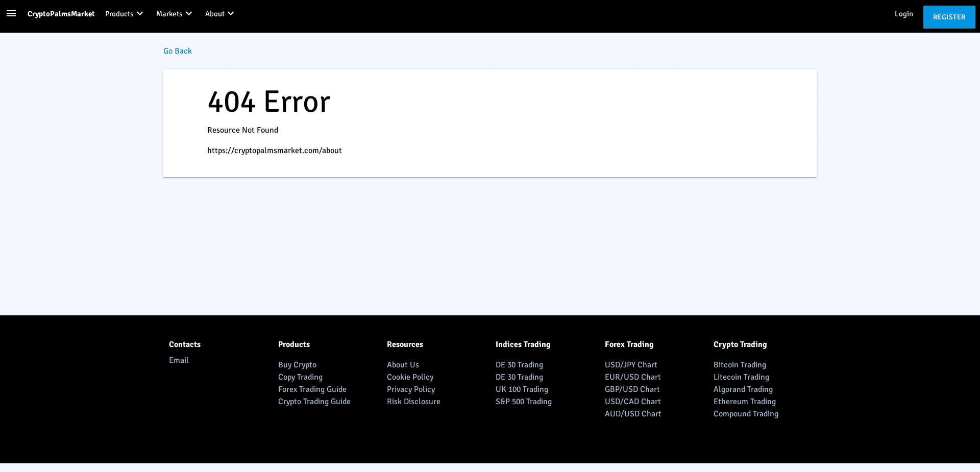Expand the Products dropdown menu
This screenshot has height=472, width=980.
pyautogui.click(x=124, y=14)
